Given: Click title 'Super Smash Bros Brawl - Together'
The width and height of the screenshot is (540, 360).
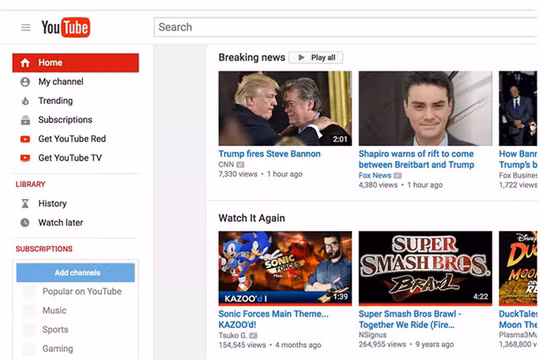Looking at the screenshot, I should pos(410,319).
